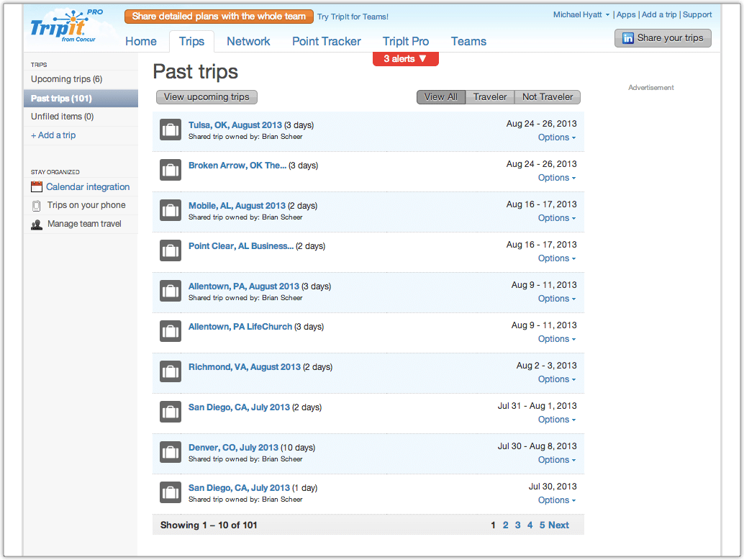Click the Calendar integration icon
The image size is (744, 560).
click(37, 187)
